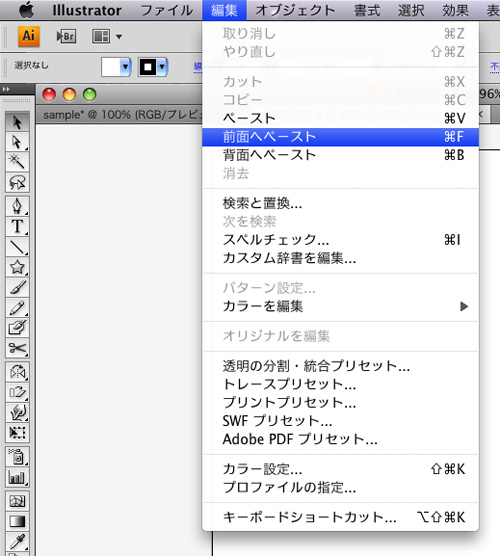Choose カスタム辞書を編集... menu item
Image resolution: width=500 pixels, height=556 pixels.
340,258
